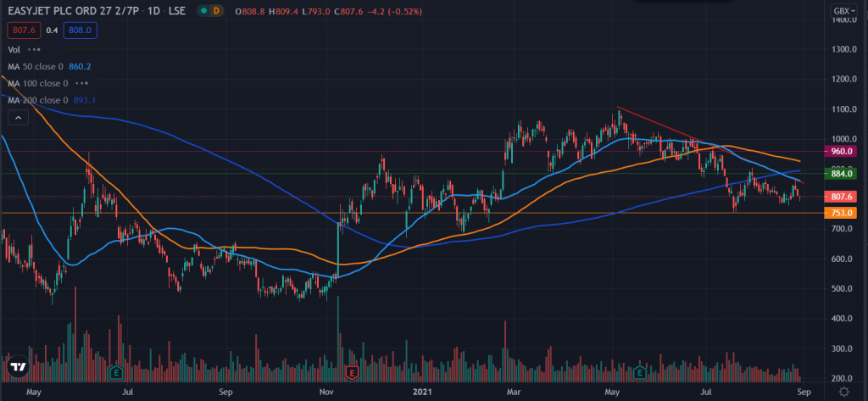Click the MA 50 value 860.2

click(x=80, y=66)
